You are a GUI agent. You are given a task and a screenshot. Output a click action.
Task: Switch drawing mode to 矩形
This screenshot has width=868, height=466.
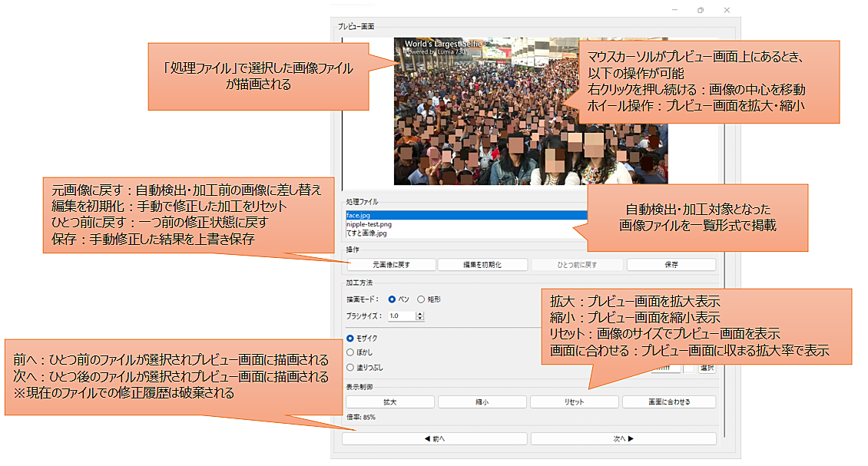420,299
